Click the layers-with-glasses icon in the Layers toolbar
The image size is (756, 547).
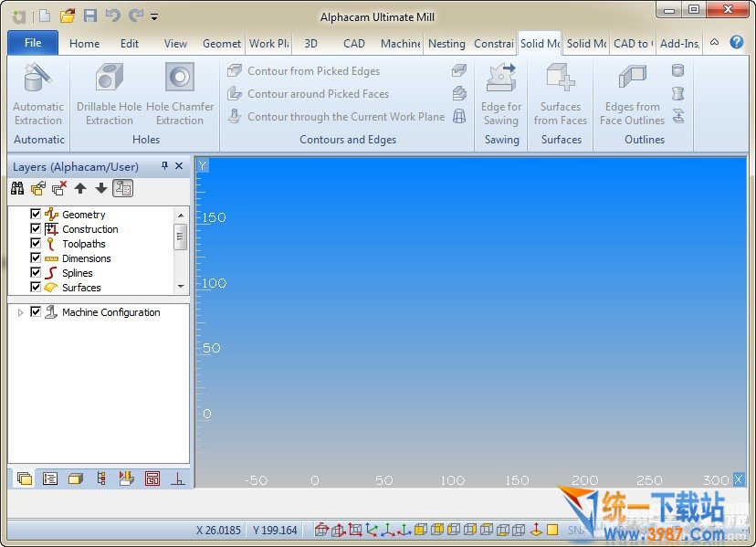[x=38, y=189]
